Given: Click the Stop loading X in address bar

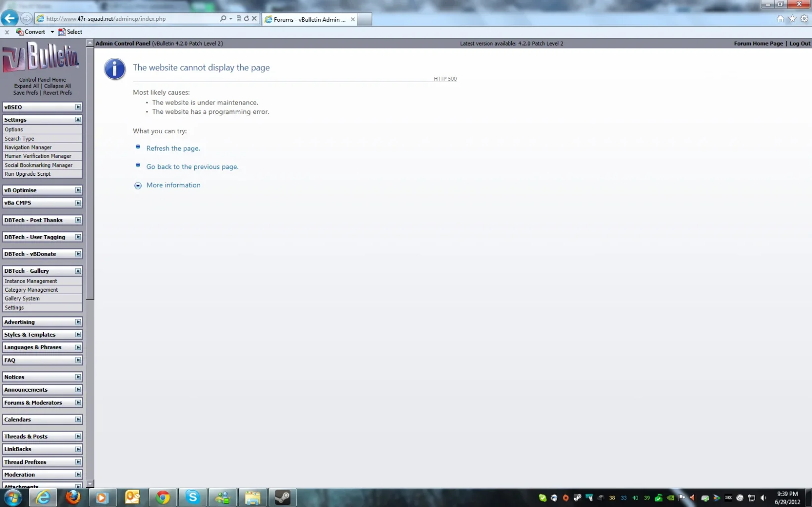Looking at the screenshot, I should (254, 19).
